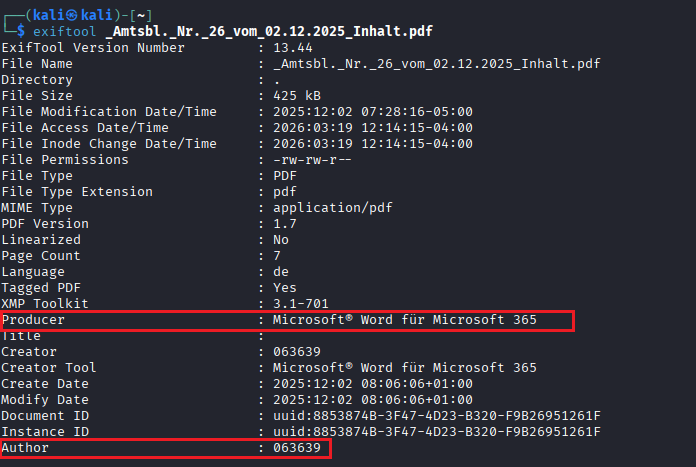This screenshot has height=467, width=696.
Task: Click the Page Count value 7
Action: (277, 255)
